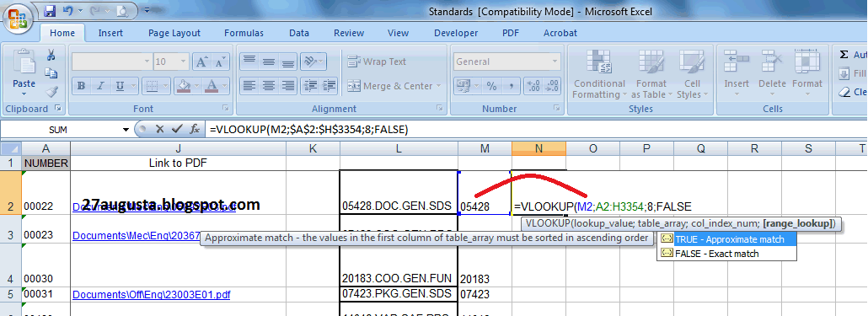868x316 pixels.
Task: Open the Documents\Off\Eng\23003E01.pdf link
Action: click(151, 294)
